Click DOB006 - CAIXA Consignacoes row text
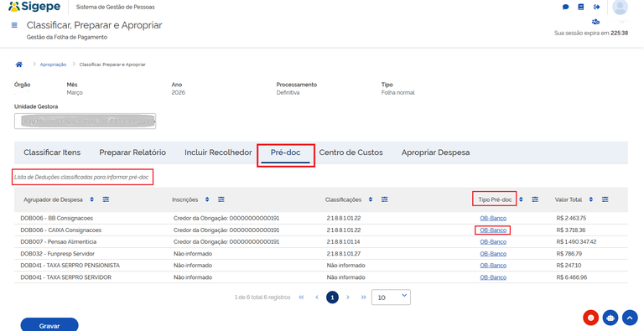The height and width of the screenshot is (331, 644). tap(60, 230)
